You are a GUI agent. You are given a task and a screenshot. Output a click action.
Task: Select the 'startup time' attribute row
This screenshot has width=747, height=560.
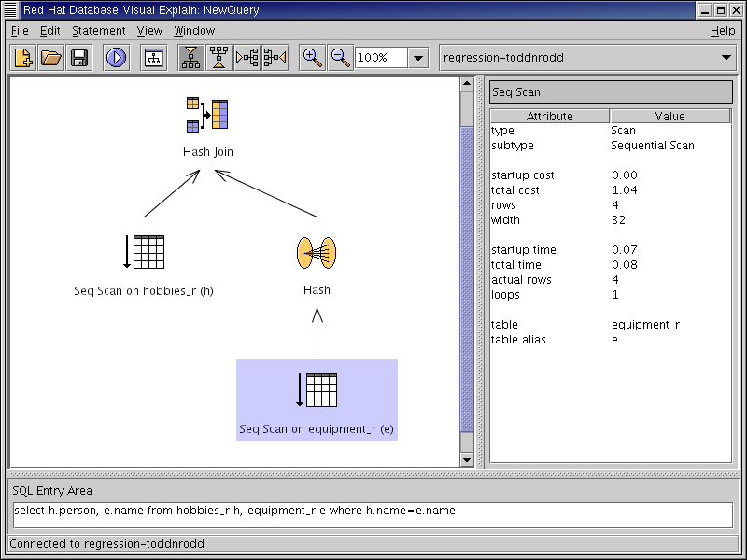click(611, 250)
